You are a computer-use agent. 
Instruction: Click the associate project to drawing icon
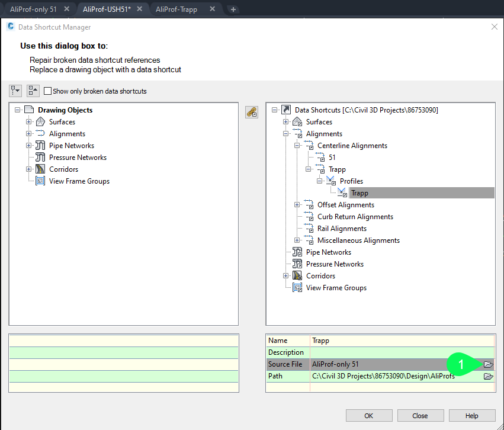(252, 112)
